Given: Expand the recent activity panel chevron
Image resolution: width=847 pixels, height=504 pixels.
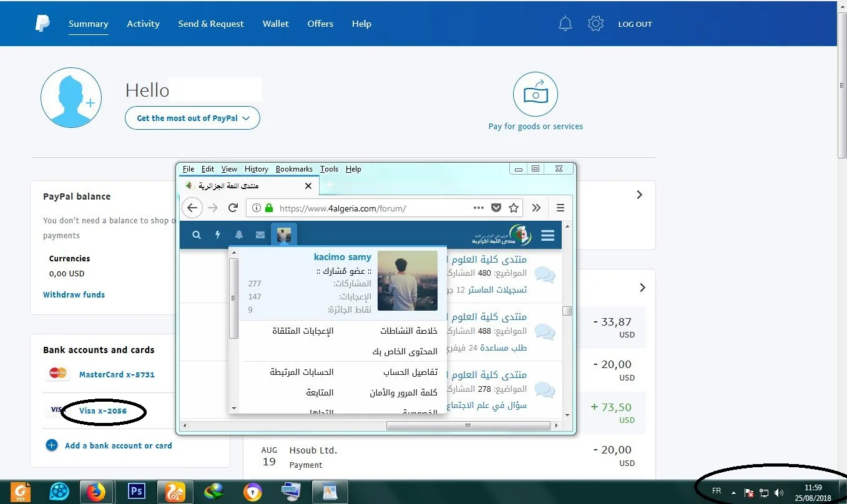Looking at the screenshot, I should click(x=642, y=288).
